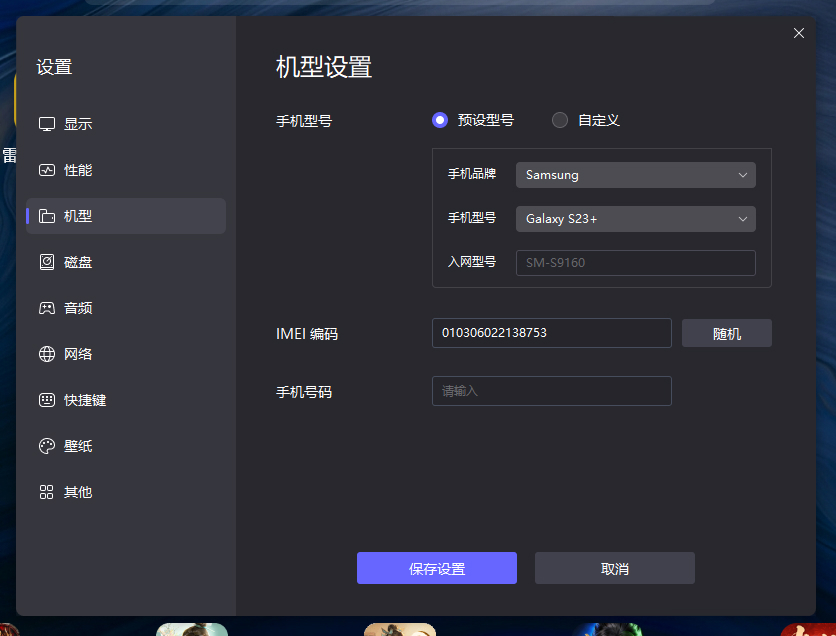The height and width of the screenshot is (636, 836).
Task: Click the 网络 globe icon
Action: pos(45,353)
